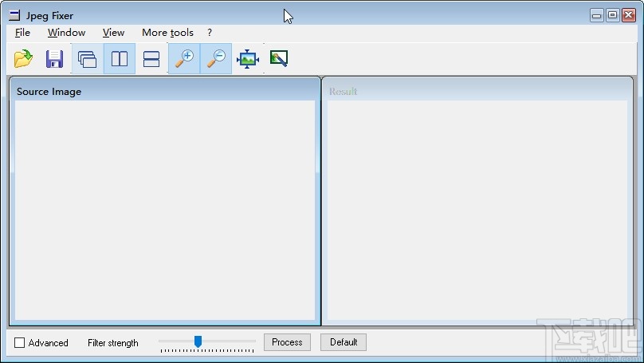This screenshot has width=644, height=363.
Task: Maximize the Jpeg Fixer window
Action: (612, 15)
